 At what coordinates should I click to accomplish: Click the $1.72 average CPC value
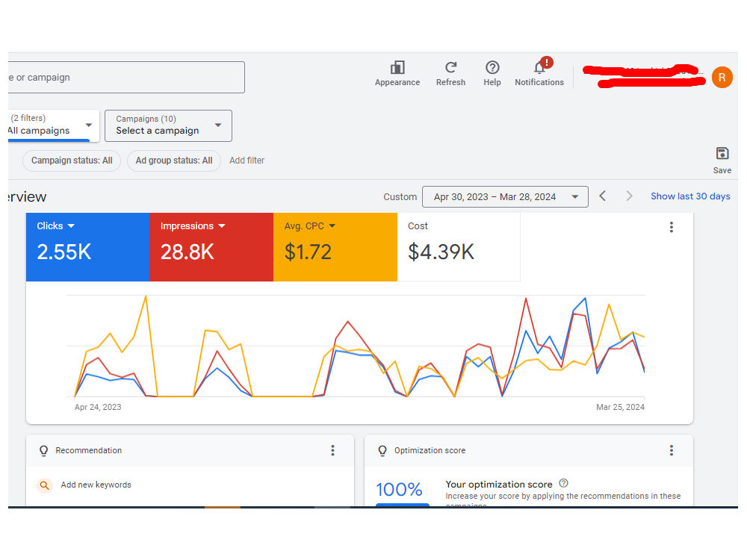[x=308, y=252]
